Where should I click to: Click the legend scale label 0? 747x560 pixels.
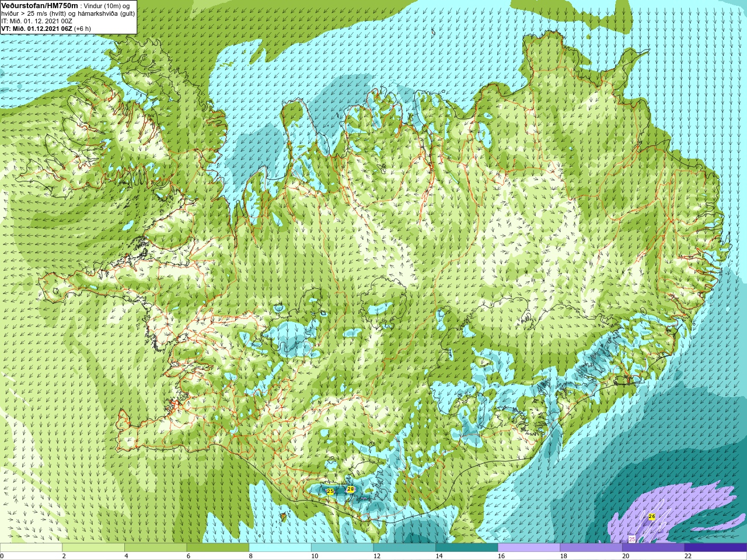[x=2, y=556]
